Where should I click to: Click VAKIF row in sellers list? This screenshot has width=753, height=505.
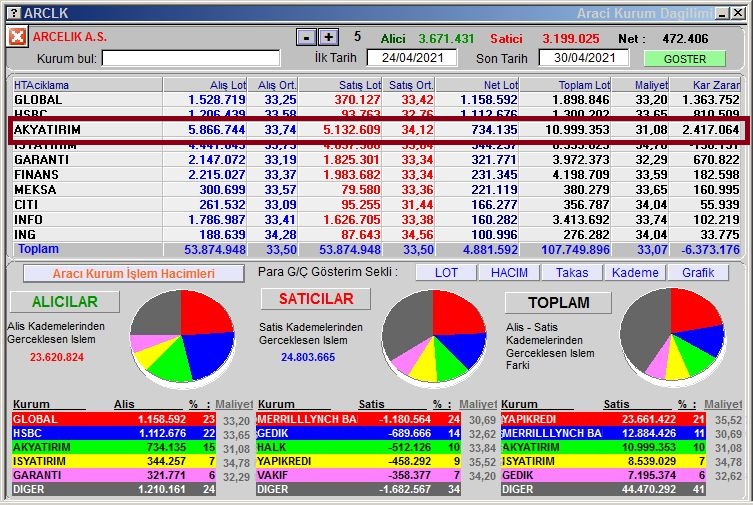click(359, 475)
